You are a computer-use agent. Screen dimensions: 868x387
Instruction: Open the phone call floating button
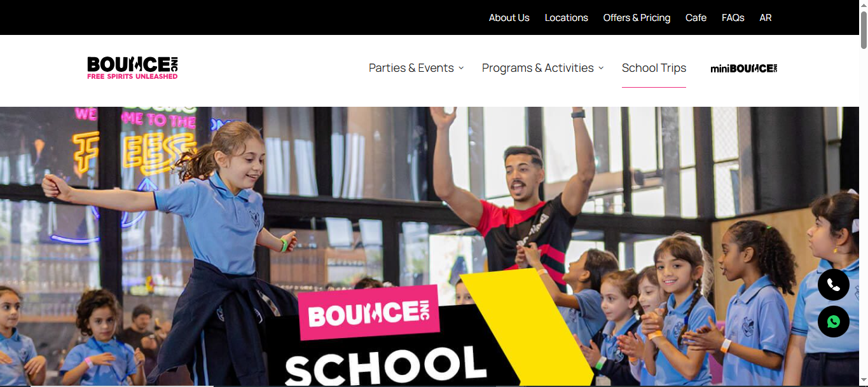(x=834, y=285)
